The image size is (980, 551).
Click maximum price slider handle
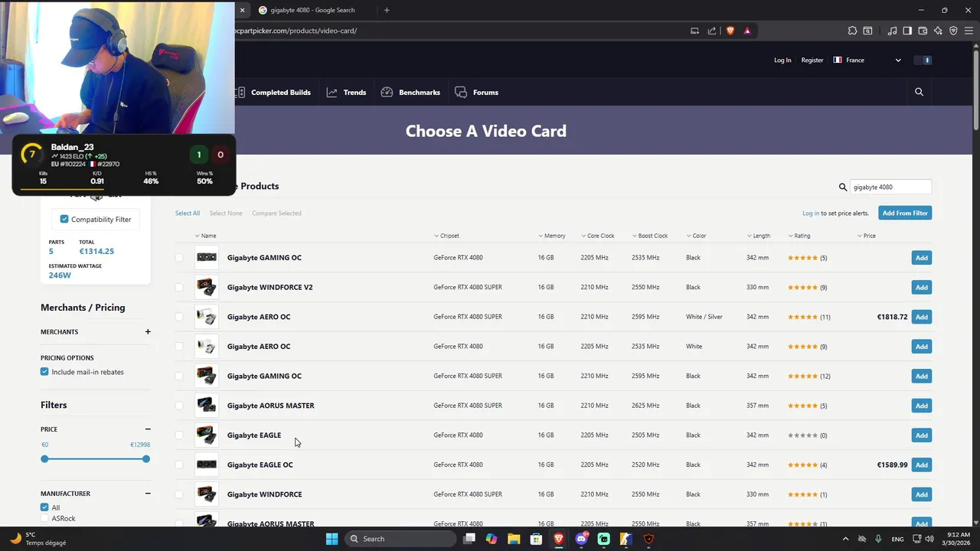click(146, 459)
